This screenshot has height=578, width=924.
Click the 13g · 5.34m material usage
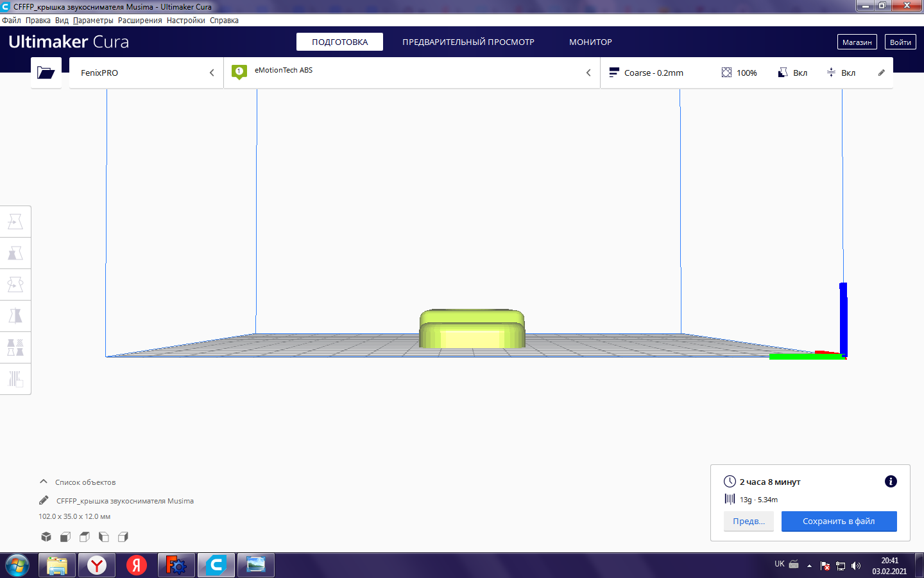point(758,500)
